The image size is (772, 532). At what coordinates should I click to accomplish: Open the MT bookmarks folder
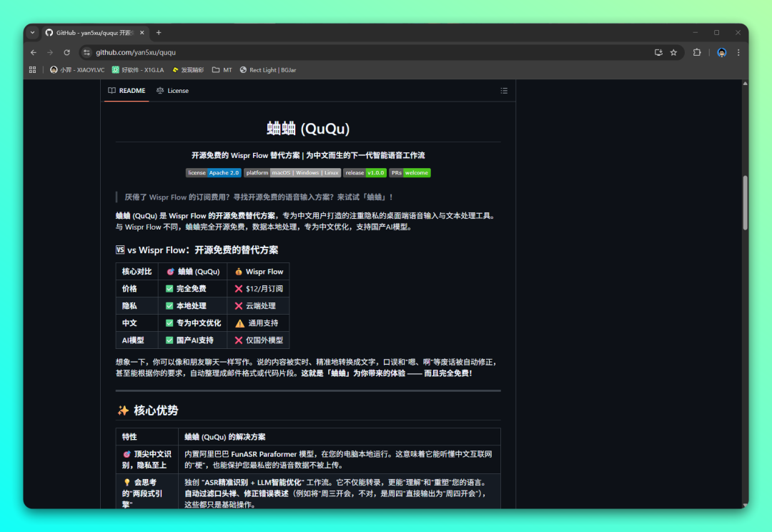click(x=222, y=70)
